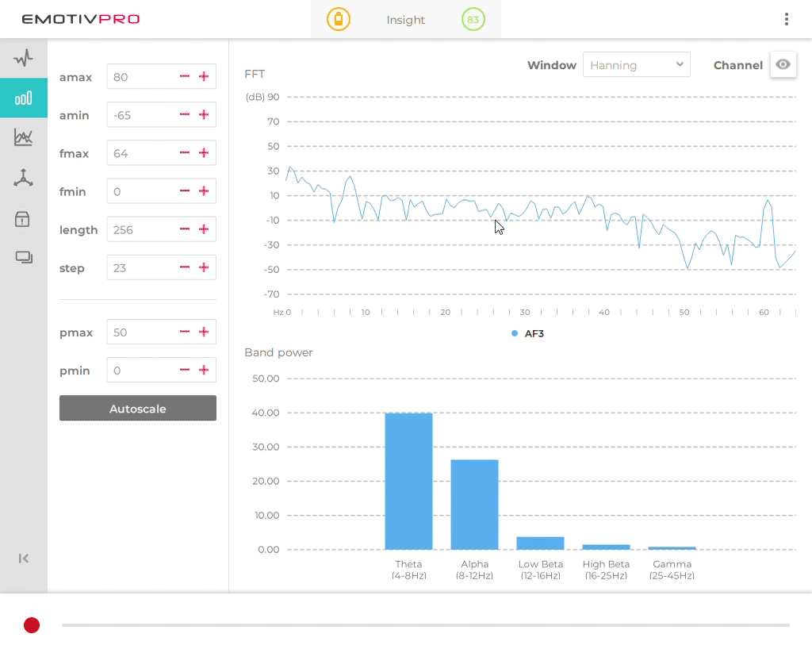Screen dimensions: 812x657
Task: Select the FFT band power sidebar icon
Action: (x=24, y=98)
